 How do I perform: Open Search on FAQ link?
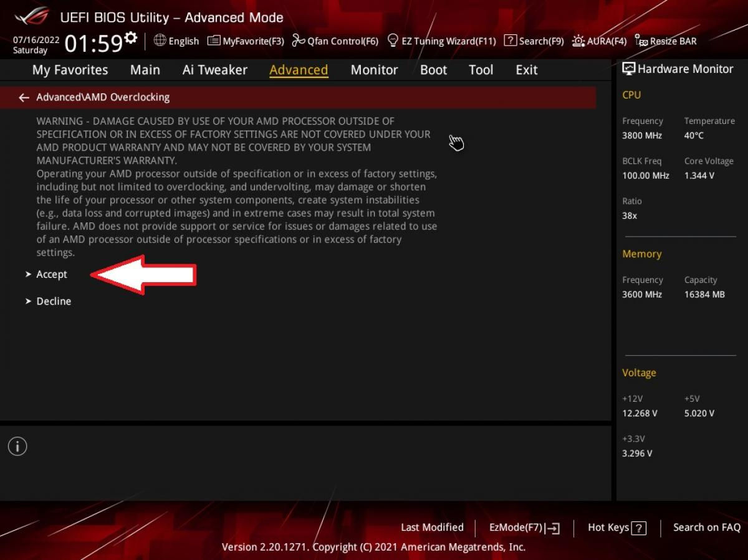click(707, 527)
